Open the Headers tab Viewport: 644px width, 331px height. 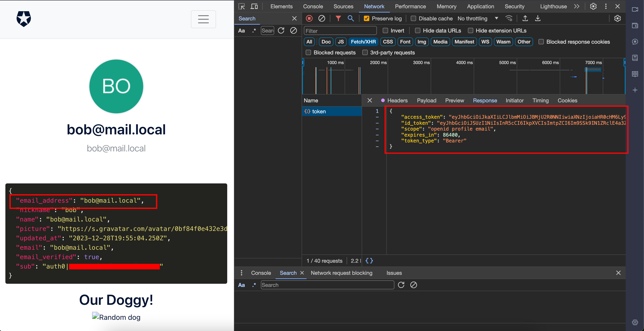coord(397,101)
